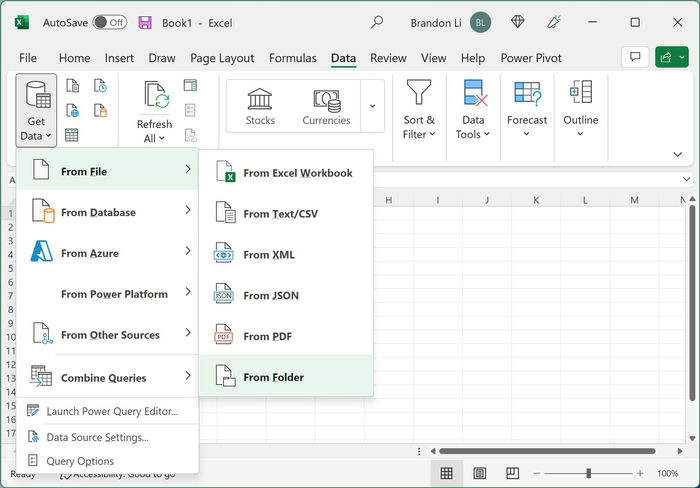Switch to Page Layout view icon

pyautogui.click(x=479, y=473)
